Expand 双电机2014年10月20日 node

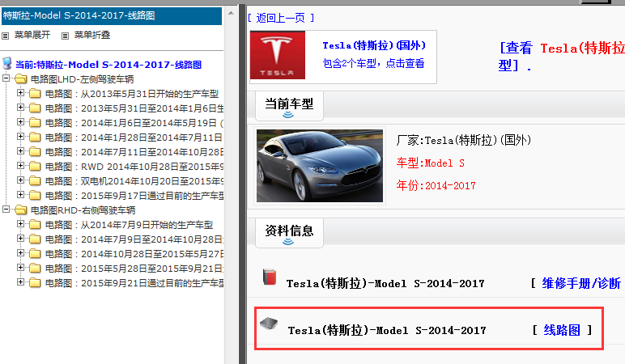coord(20,180)
